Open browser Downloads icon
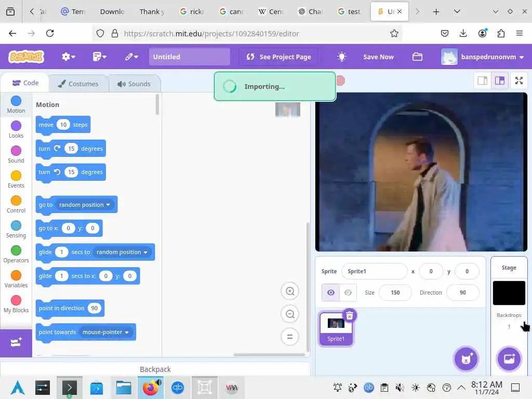Image resolution: width=532 pixels, height=399 pixels. pyautogui.click(x=463, y=33)
